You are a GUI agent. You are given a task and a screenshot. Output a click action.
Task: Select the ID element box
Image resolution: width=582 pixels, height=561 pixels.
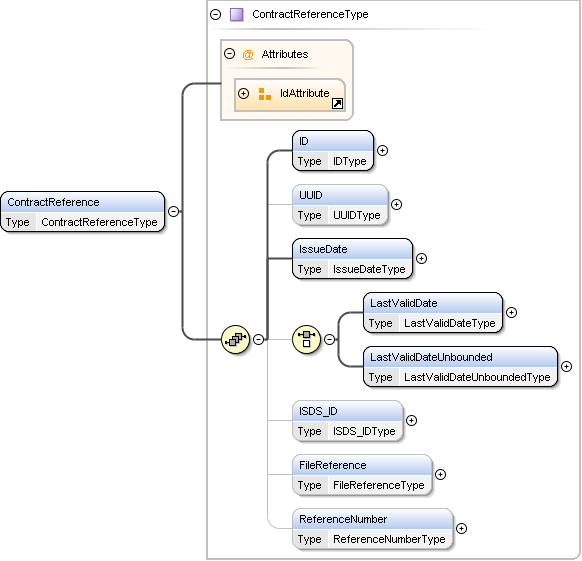pos(333,151)
